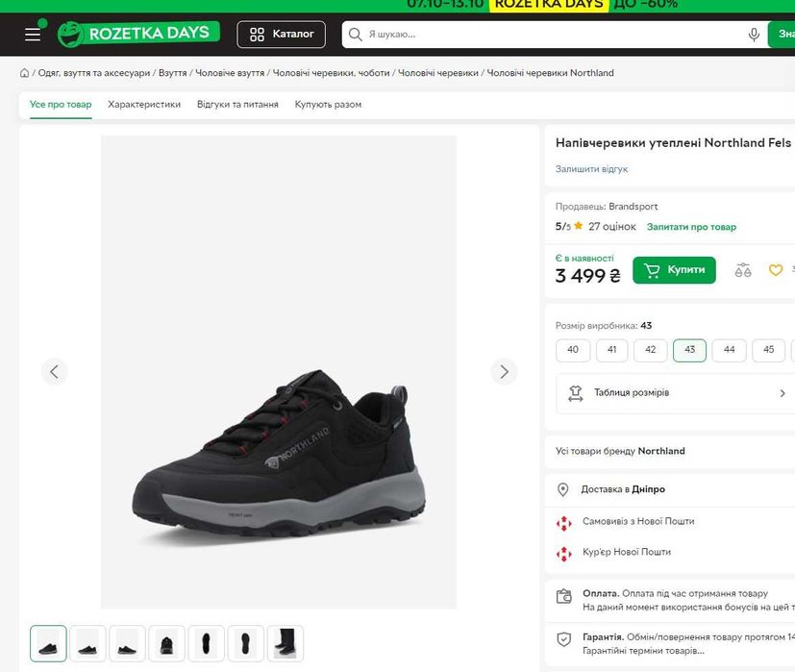
Task: Activate voice search microphone
Action: pos(755,35)
